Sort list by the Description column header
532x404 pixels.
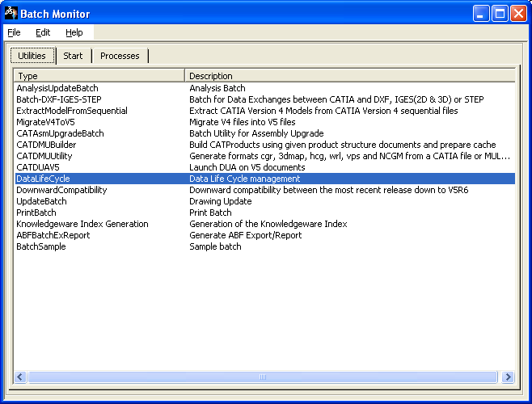(x=350, y=76)
